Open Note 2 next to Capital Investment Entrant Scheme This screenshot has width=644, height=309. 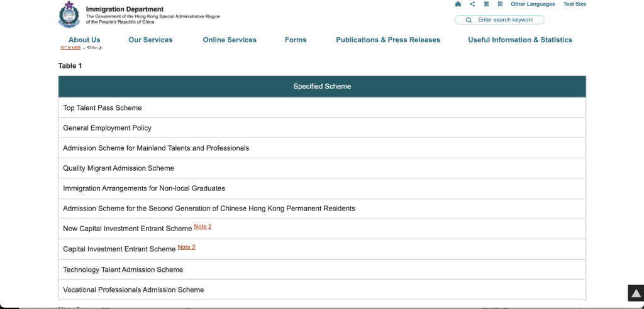click(x=186, y=247)
